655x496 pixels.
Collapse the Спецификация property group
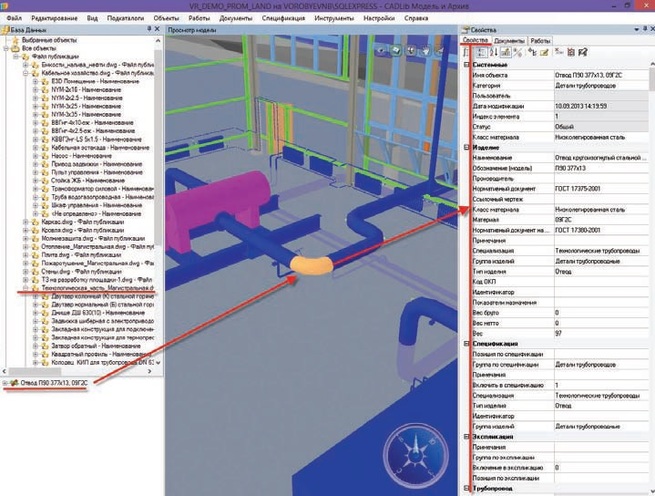(x=465, y=345)
